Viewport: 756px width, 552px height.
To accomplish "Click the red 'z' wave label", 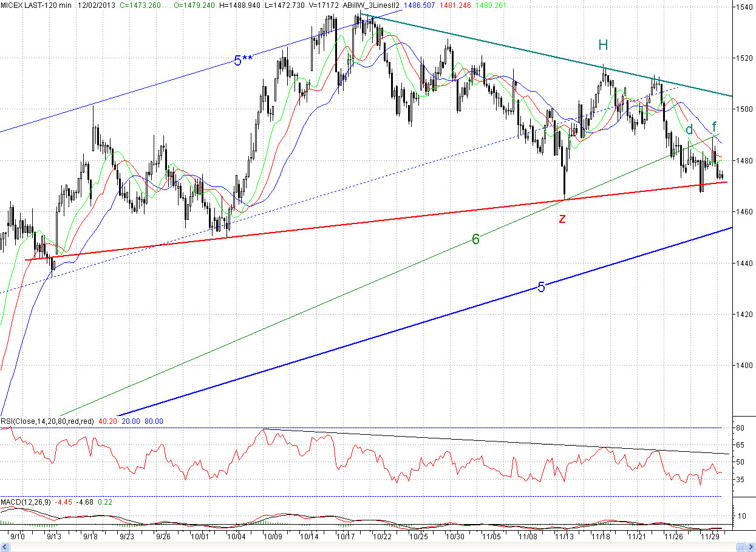I will coord(562,219).
